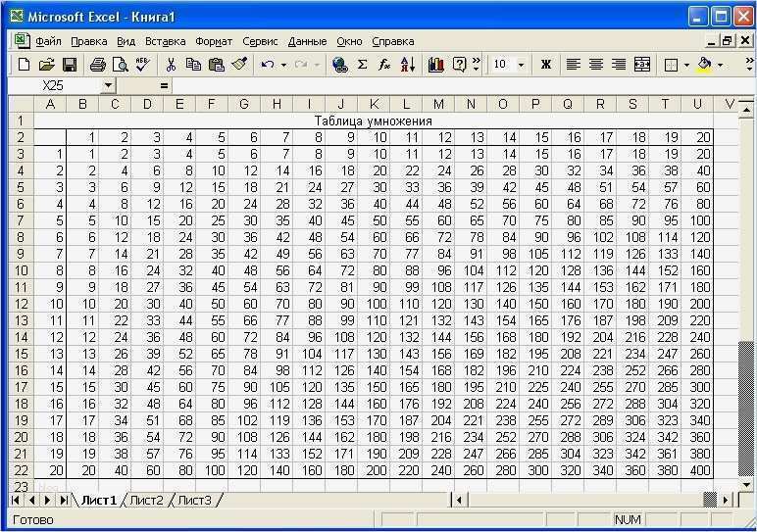This screenshot has height=532, width=757.
Task: Show more Standard toolbar buttons chevron
Action: click(x=477, y=64)
